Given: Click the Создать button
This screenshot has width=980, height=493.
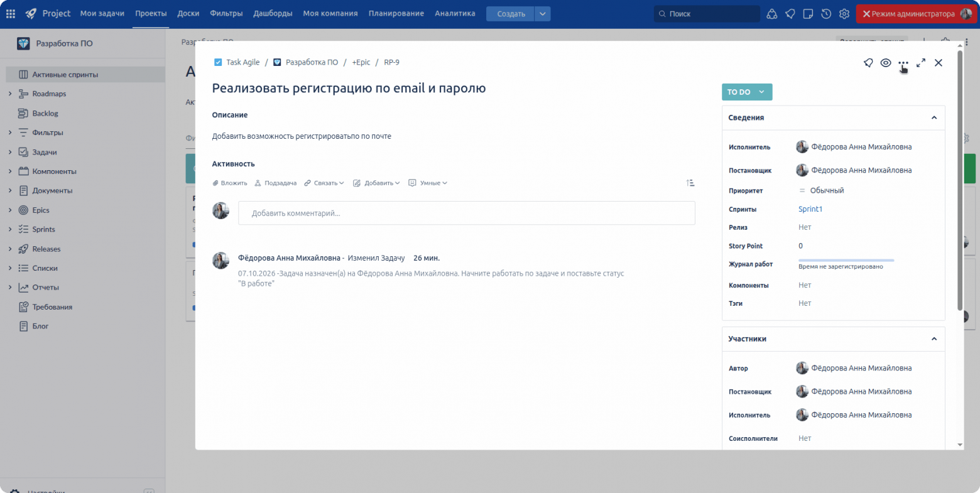Looking at the screenshot, I should [511, 14].
